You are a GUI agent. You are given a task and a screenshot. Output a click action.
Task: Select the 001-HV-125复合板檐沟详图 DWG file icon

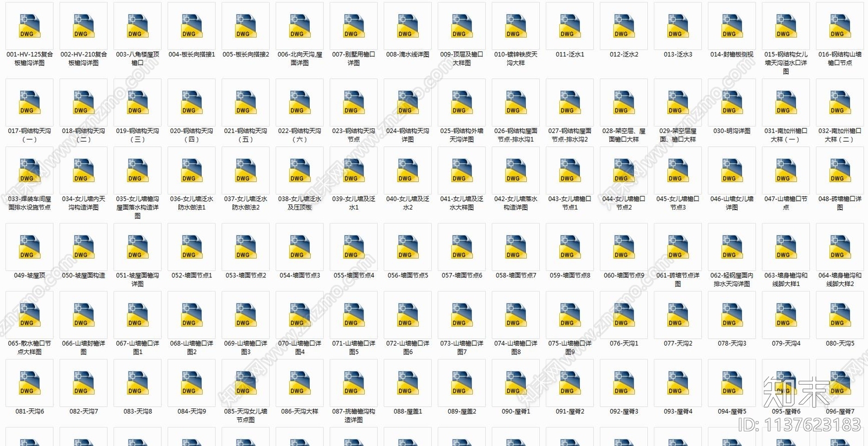coord(29,26)
